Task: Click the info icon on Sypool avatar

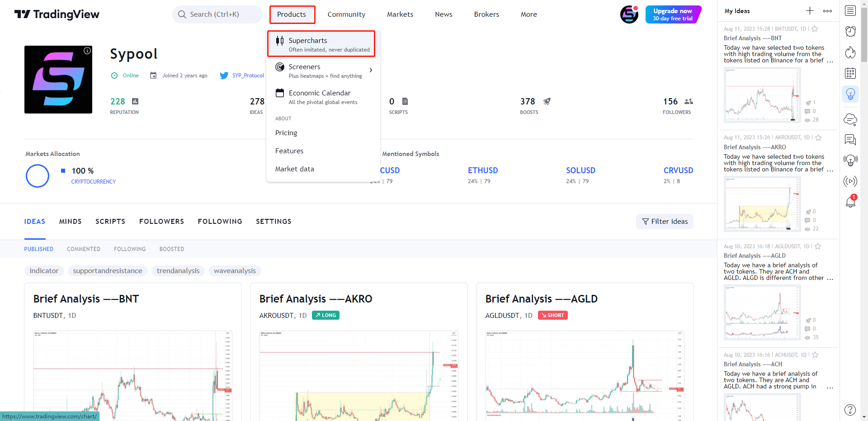Action: pos(87,51)
